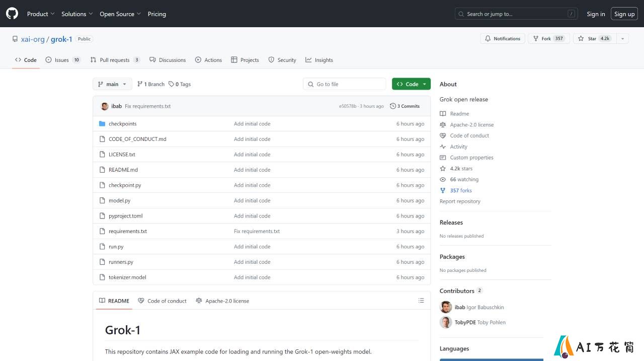Open model.py file
The width and height of the screenshot is (644, 361).
pyautogui.click(x=119, y=200)
